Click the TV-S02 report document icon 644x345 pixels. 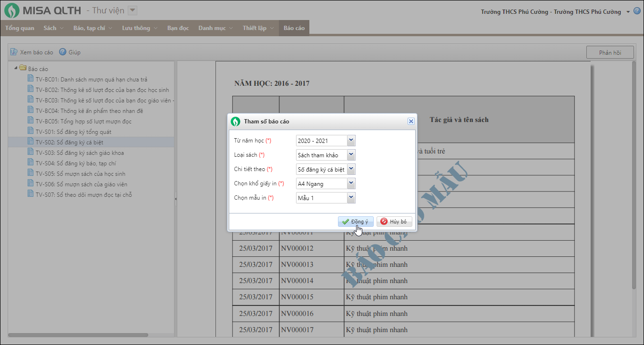pyautogui.click(x=31, y=142)
